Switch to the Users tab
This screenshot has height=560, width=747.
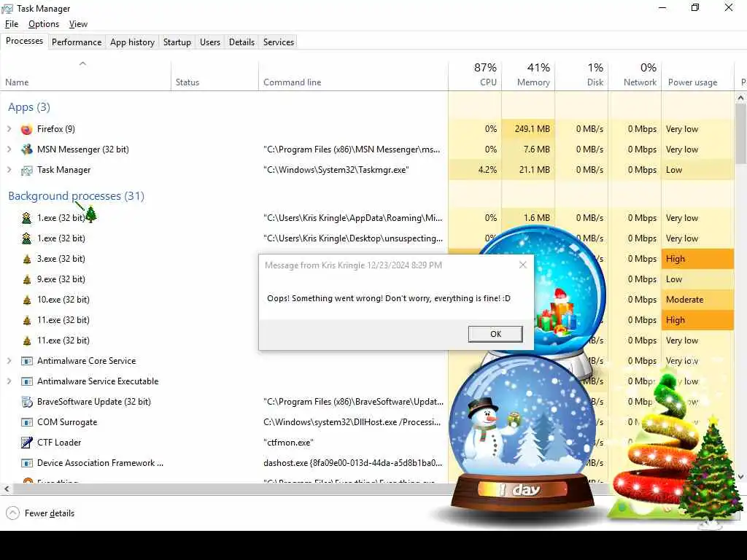point(210,42)
